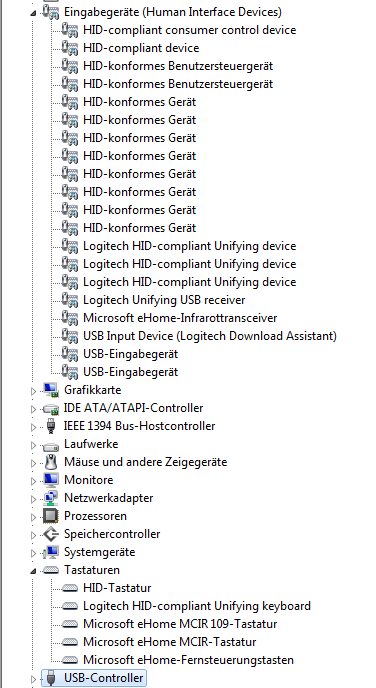This screenshot has height=688, width=376.
Task: Click the Prozessoren chip icon
Action: (x=51, y=516)
